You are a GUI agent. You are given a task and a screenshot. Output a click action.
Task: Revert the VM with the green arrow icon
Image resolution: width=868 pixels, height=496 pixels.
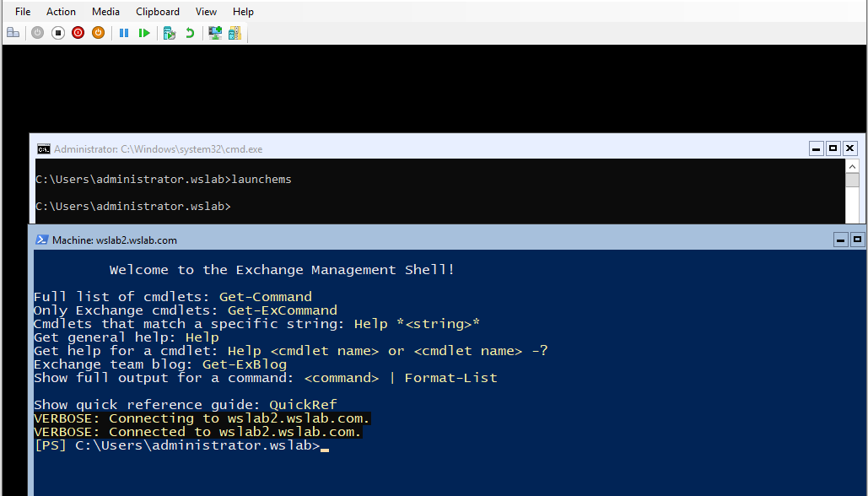(190, 33)
